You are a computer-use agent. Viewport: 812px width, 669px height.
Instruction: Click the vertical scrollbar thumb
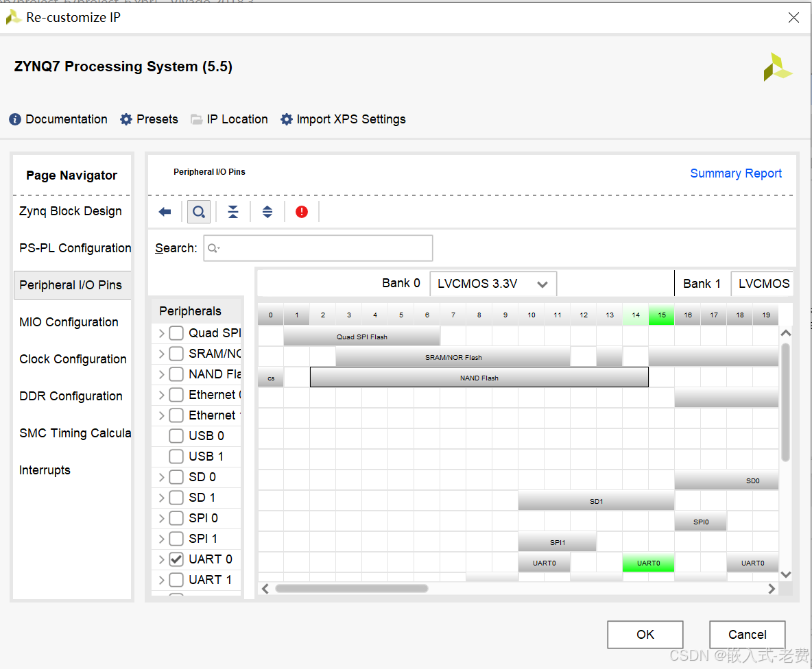tap(785, 402)
